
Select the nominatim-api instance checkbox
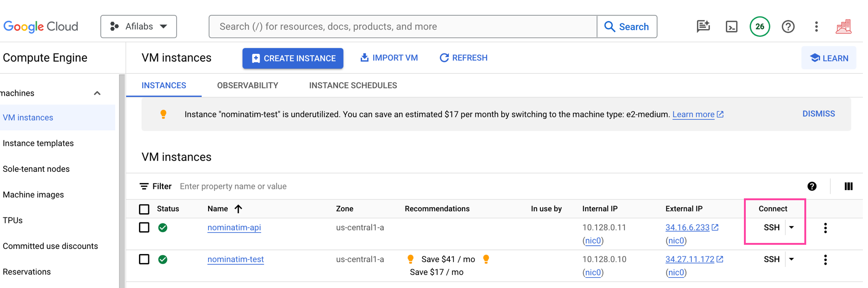point(145,228)
